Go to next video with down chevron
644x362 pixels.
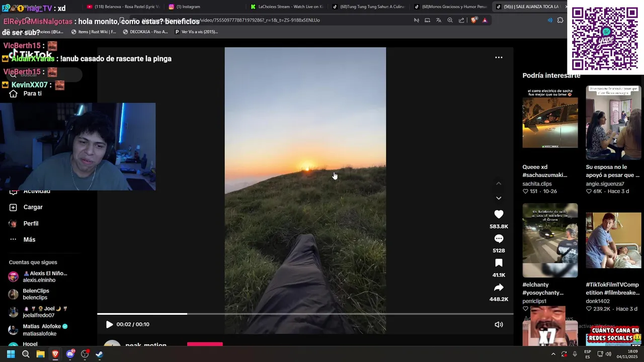coord(499,198)
